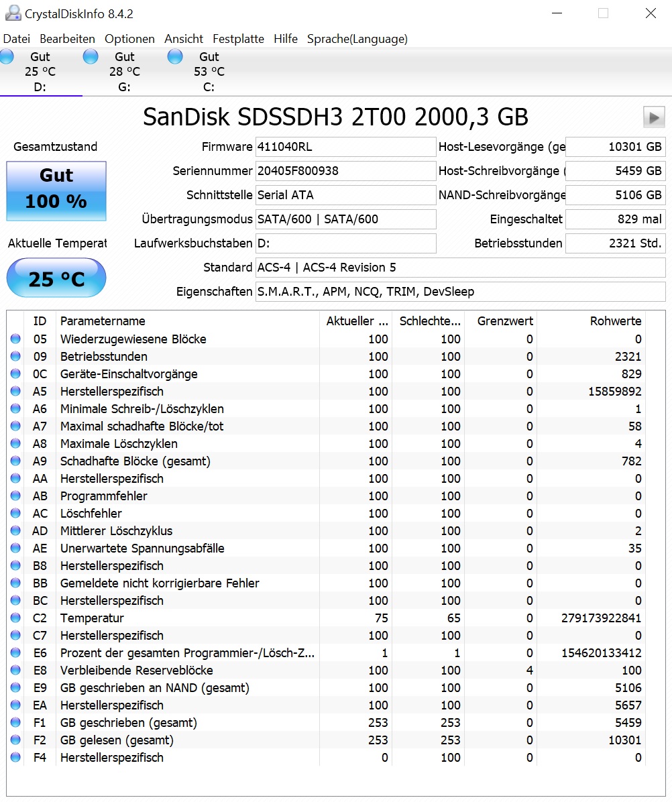The height and width of the screenshot is (802, 672).
Task: Click the Grenzwert column header
Action: tap(501, 321)
